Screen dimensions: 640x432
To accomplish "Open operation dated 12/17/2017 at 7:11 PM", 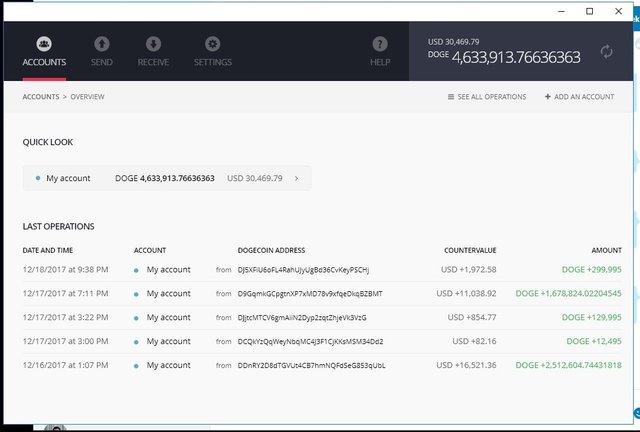I will tap(65, 293).
